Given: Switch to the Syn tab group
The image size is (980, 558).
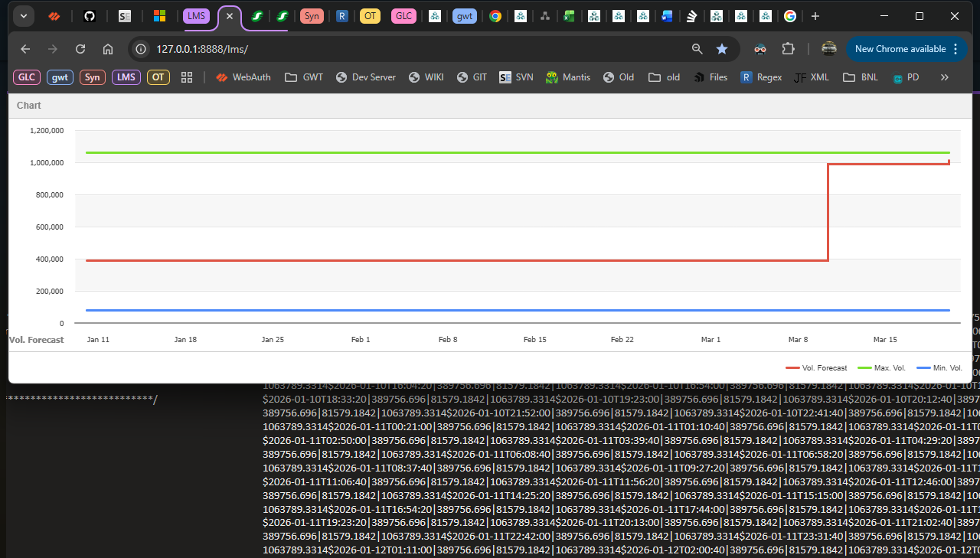Looking at the screenshot, I should point(312,16).
